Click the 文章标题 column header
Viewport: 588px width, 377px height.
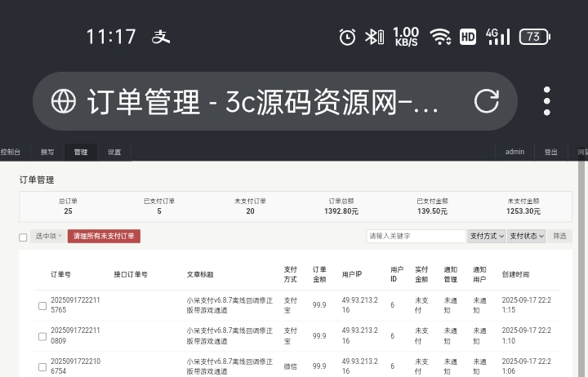pyautogui.click(x=200, y=274)
